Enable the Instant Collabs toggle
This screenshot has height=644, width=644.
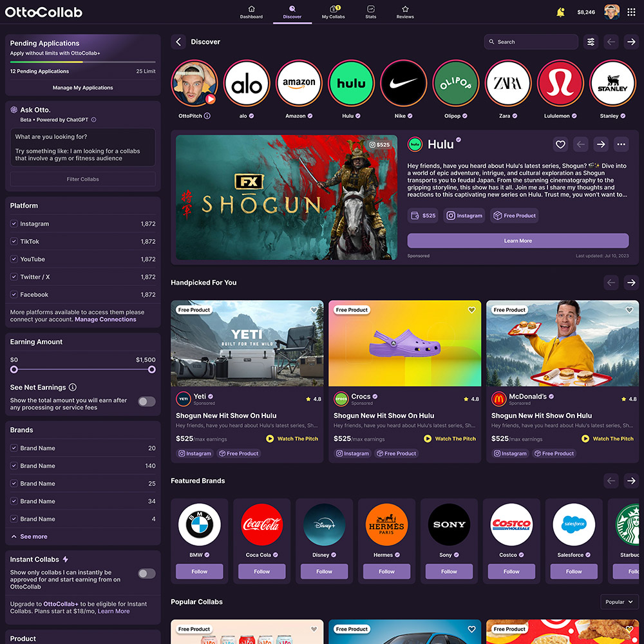tap(147, 573)
